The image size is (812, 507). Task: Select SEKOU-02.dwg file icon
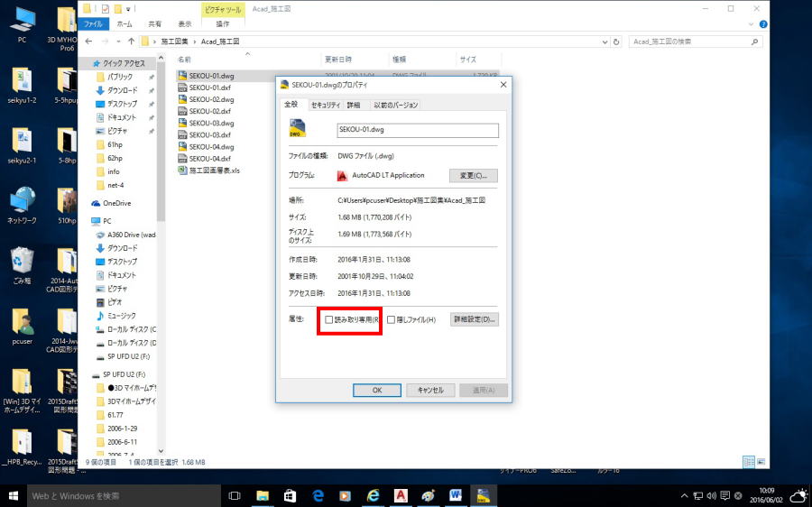point(182,99)
